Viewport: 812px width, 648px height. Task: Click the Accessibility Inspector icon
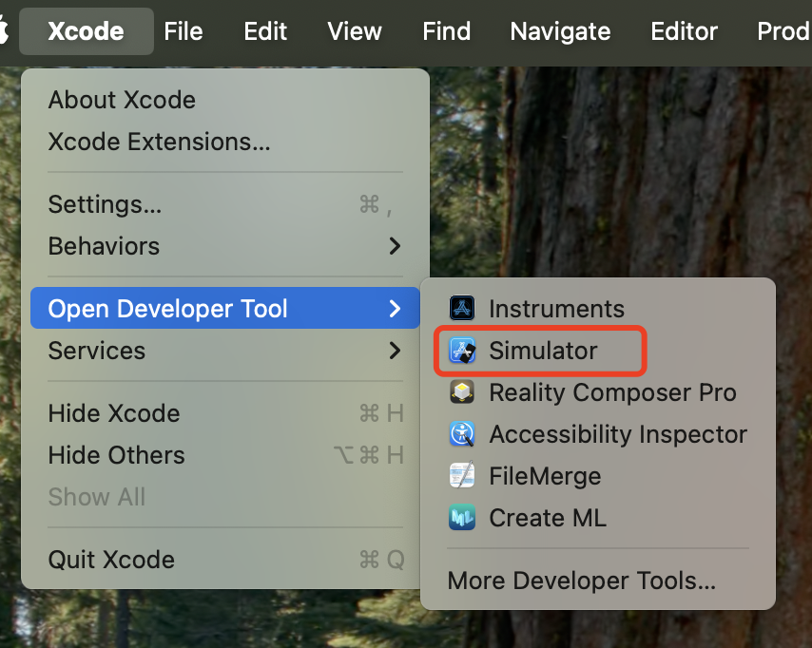click(462, 434)
